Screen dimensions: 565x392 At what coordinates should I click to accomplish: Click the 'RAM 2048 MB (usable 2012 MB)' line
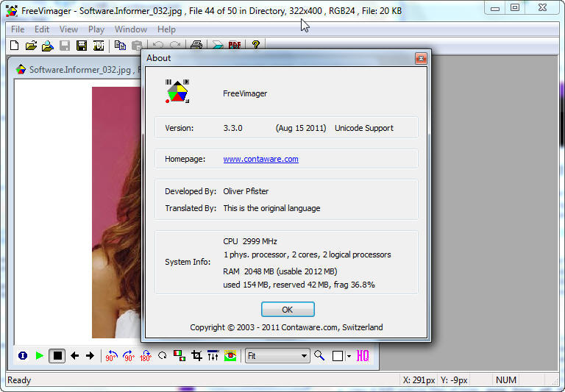coord(280,271)
